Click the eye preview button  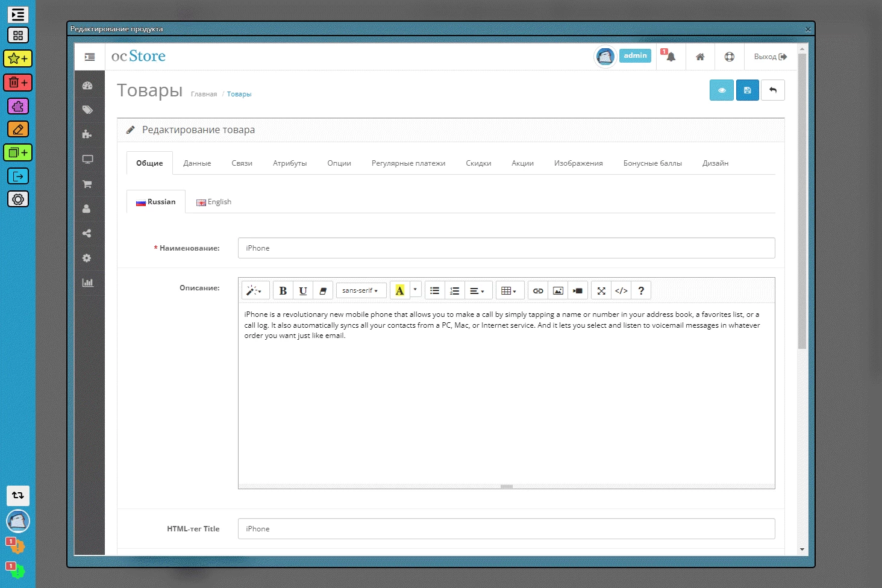(x=722, y=90)
